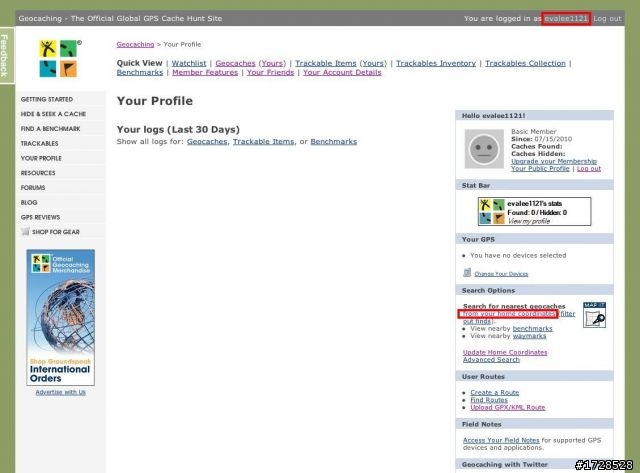Show all logs for Trackable Items
This screenshot has height=473, width=640.
point(263,142)
